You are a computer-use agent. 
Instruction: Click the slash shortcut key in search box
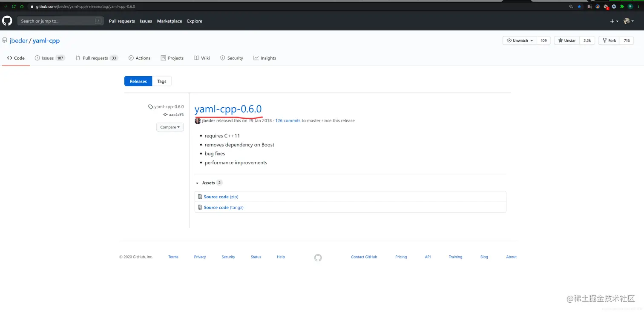[98, 21]
